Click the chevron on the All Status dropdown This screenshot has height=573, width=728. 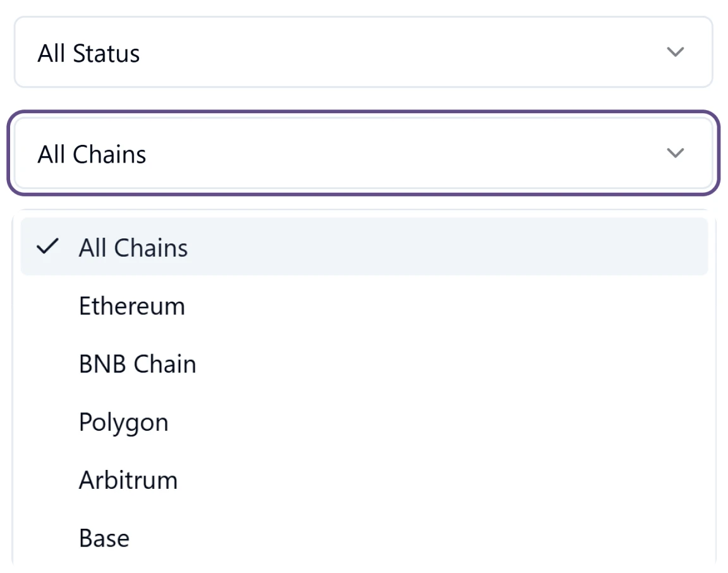click(675, 52)
